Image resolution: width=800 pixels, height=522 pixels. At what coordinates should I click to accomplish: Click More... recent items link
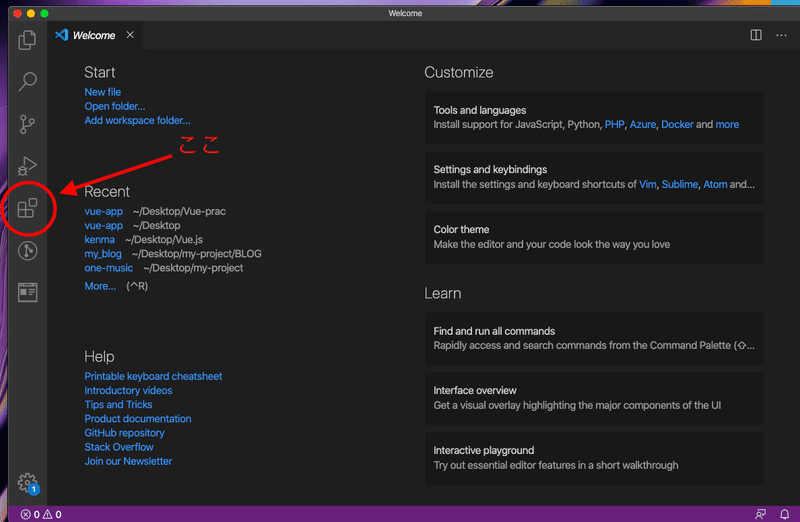coord(100,286)
